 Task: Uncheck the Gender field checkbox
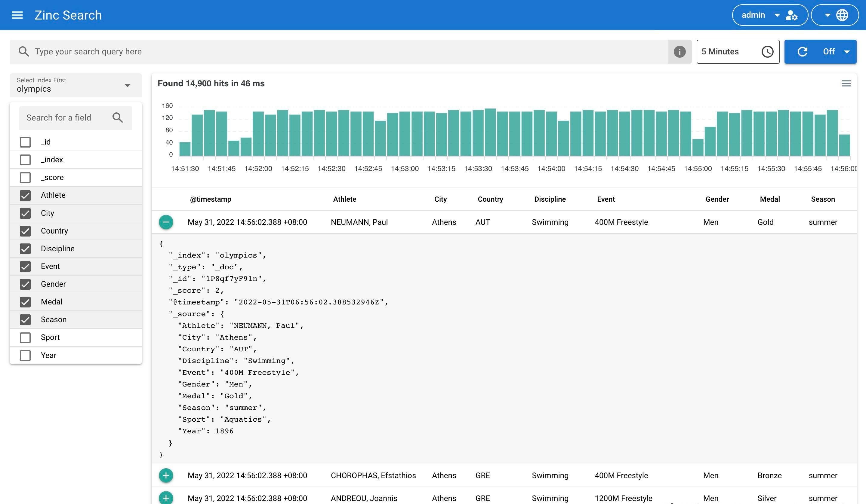(x=25, y=284)
